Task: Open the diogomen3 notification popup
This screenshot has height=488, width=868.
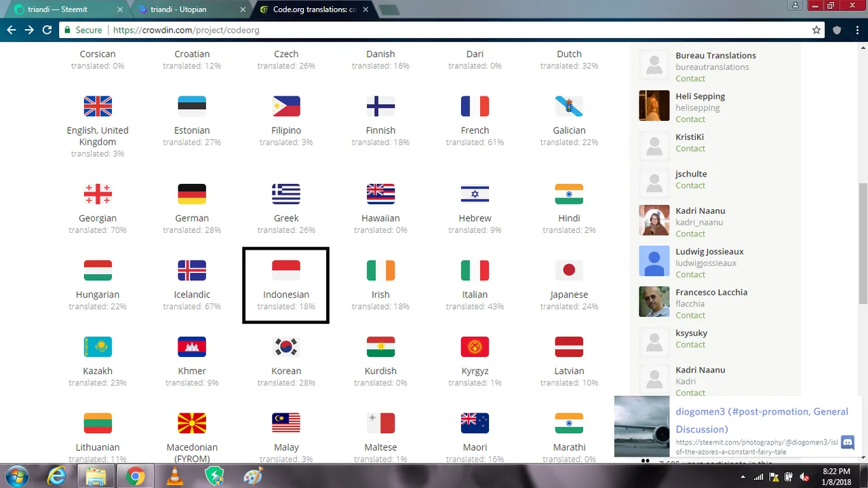Action: point(736,428)
